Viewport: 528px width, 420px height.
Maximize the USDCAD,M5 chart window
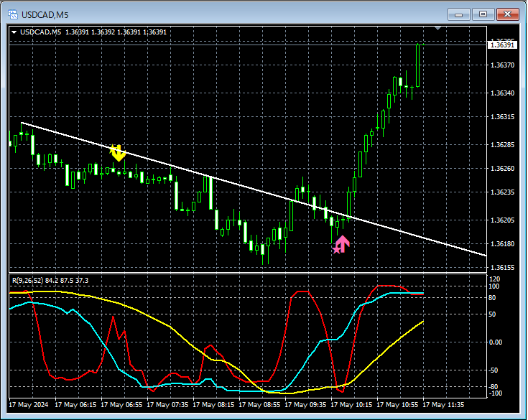[x=483, y=14]
